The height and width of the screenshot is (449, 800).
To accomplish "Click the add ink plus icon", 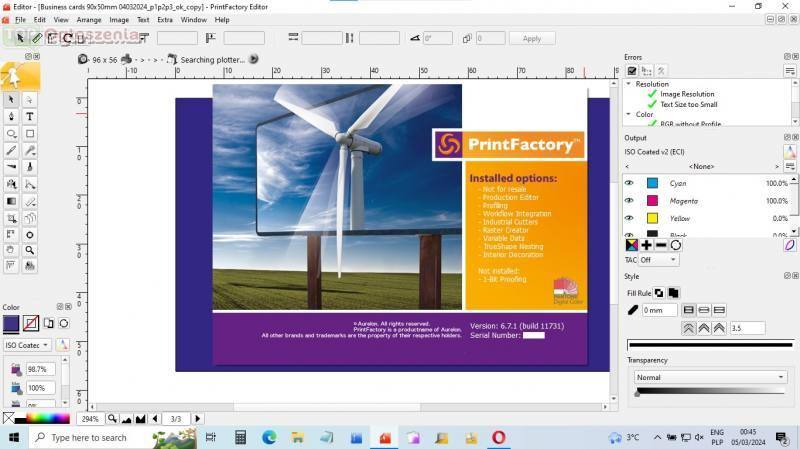I will 646,245.
